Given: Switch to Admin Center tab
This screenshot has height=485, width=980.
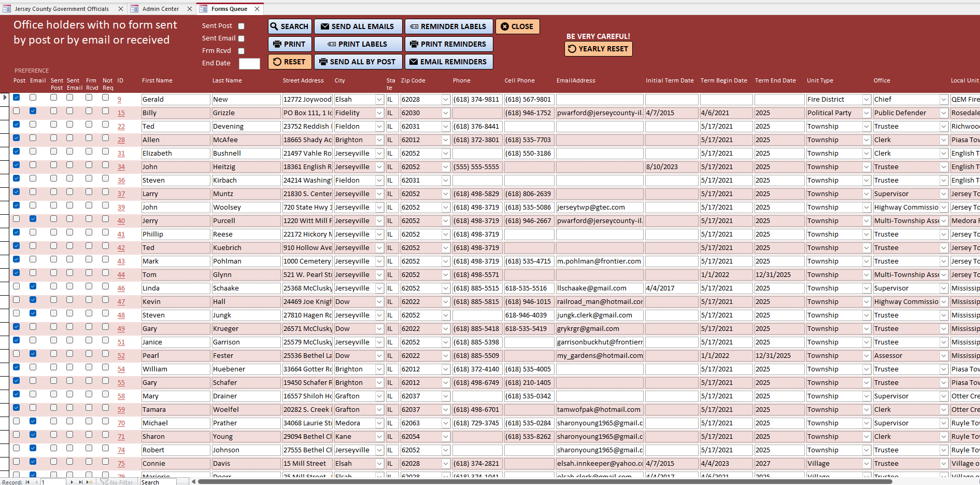Looking at the screenshot, I should [161, 9].
